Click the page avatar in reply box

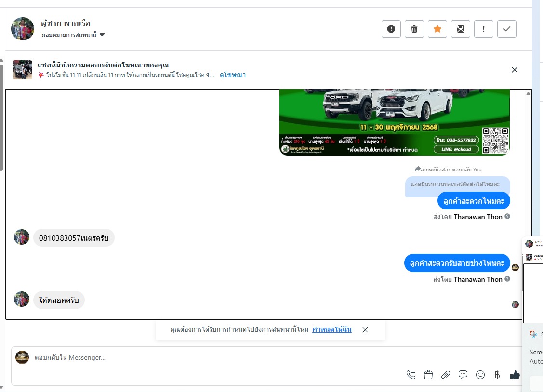coord(22,357)
